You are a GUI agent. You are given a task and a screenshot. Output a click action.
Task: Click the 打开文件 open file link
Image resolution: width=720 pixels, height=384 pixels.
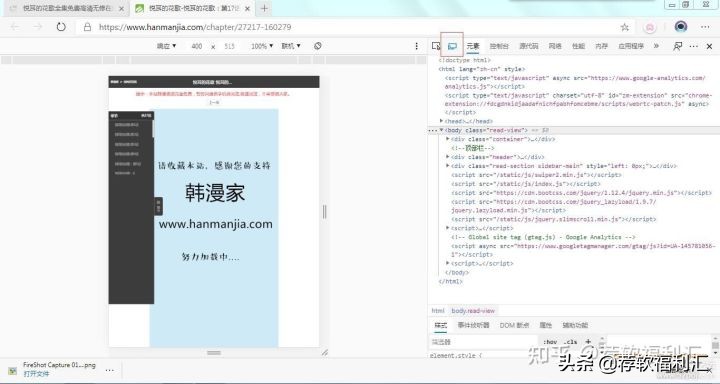tap(36, 374)
